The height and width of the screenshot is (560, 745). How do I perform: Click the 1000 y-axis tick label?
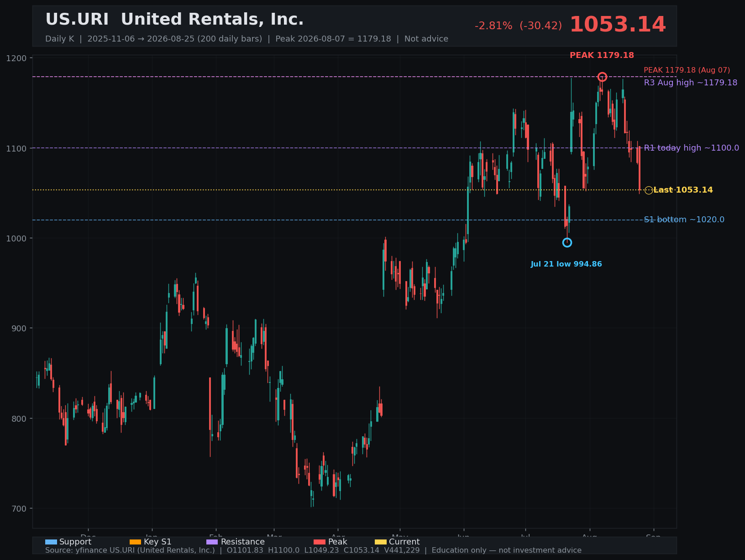[x=17, y=238]
